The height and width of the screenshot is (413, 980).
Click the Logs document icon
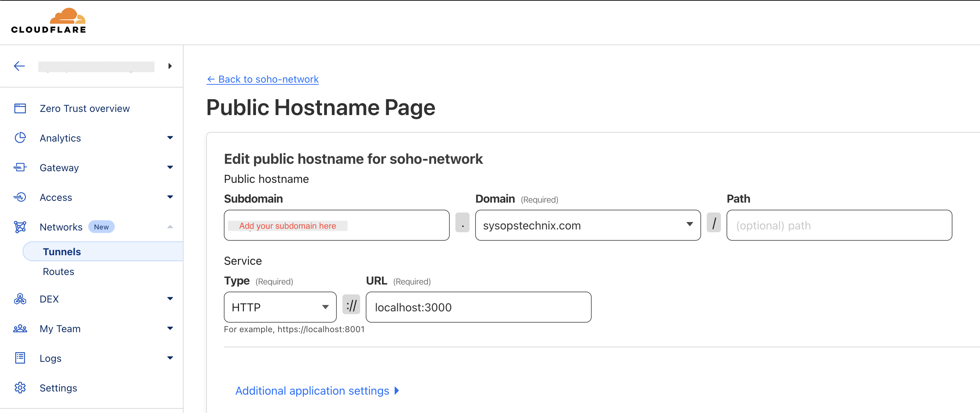tap(20, 358)
